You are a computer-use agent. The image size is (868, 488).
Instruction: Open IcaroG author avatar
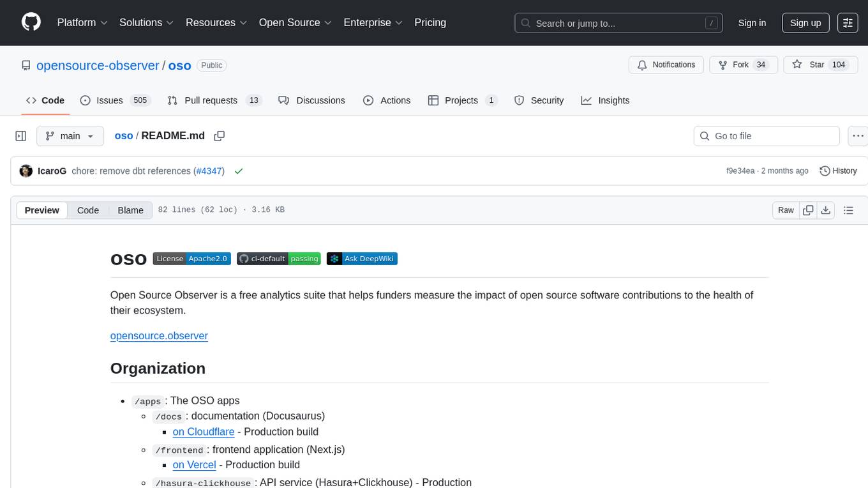click(x=26, y=171)
